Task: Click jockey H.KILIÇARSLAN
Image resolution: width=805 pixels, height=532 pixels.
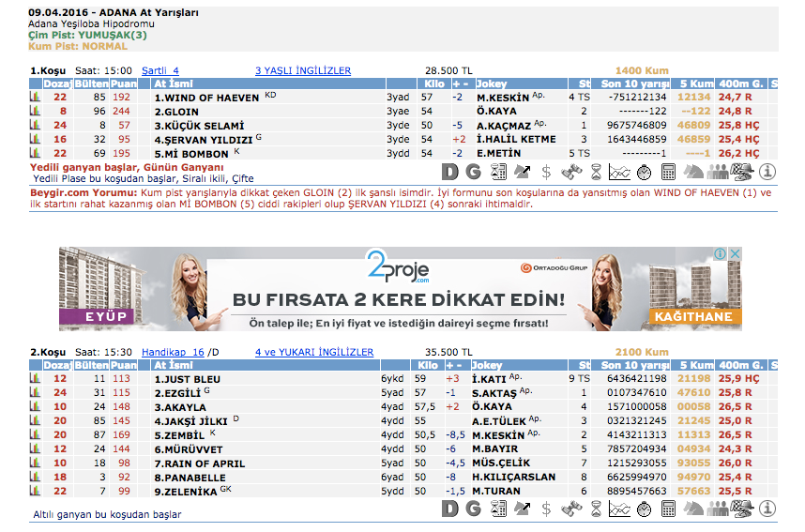Action: click(513, 477)
